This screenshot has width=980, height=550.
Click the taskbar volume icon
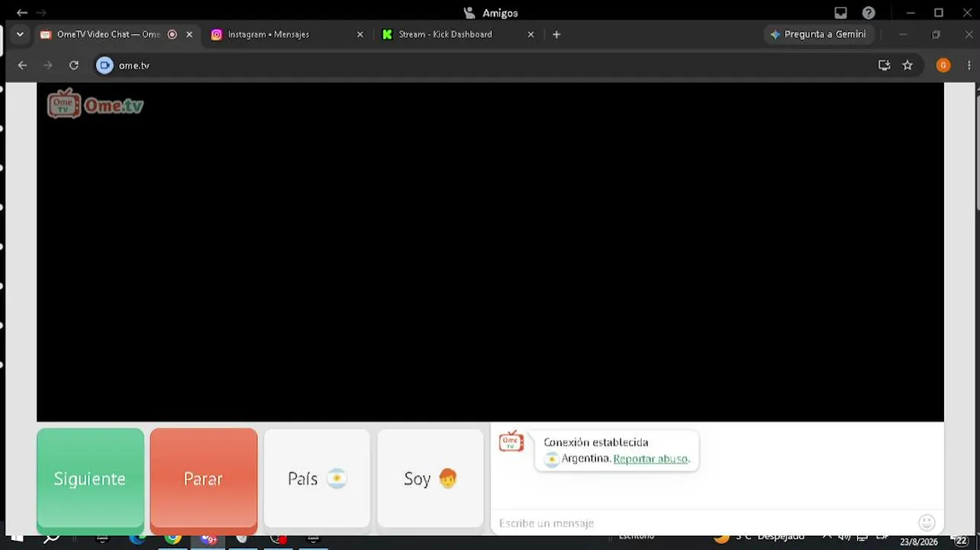click(844, 536)
